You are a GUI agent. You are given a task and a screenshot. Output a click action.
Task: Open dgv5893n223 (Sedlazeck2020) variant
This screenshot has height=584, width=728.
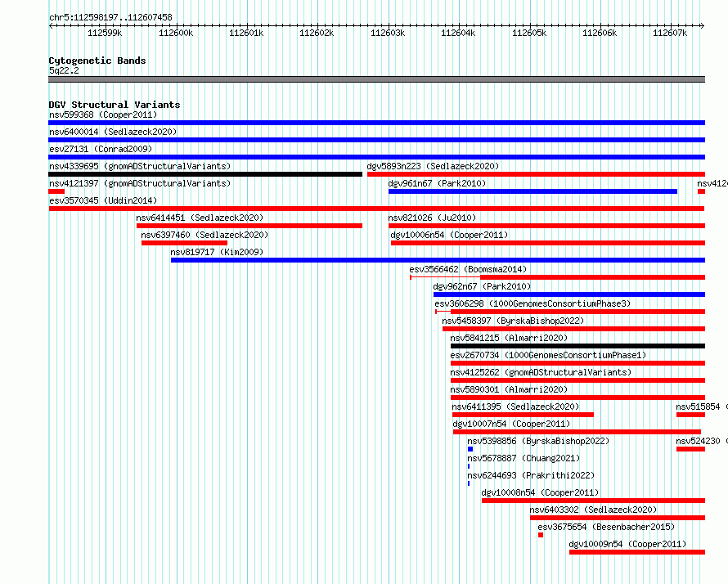[433, 166]
